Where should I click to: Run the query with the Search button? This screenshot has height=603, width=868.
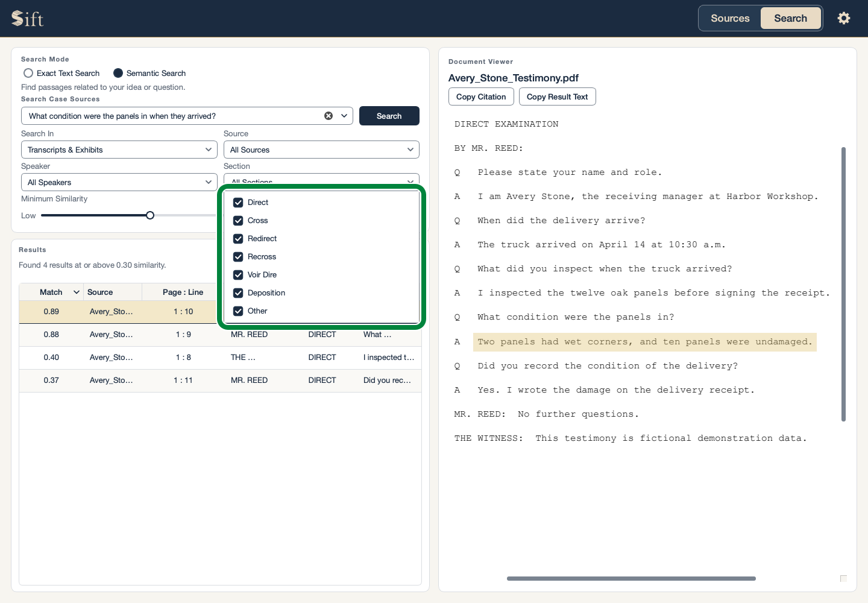tap(389, 116)
